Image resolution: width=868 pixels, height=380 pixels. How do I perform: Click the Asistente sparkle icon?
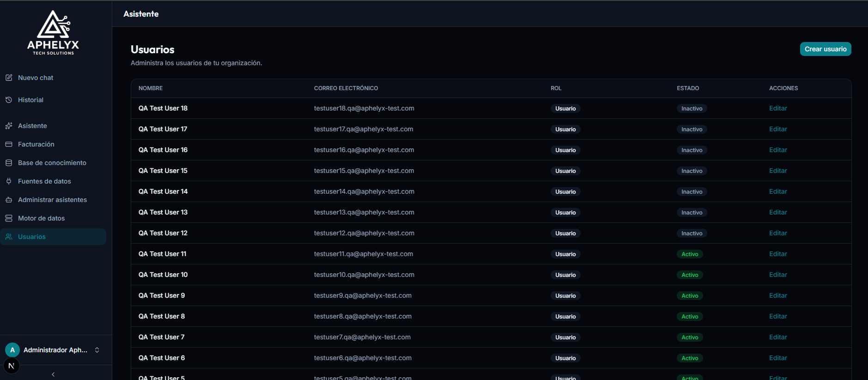pos(9,126)
